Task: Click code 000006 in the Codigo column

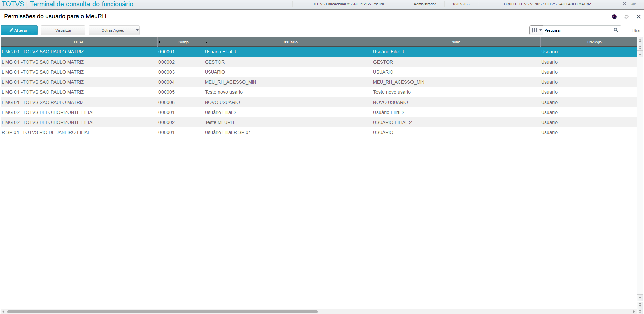Action: 167,102
